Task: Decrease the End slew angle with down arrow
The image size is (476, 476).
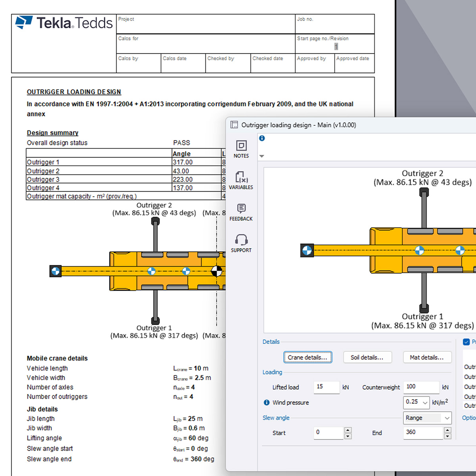Action: click(447, 436)
